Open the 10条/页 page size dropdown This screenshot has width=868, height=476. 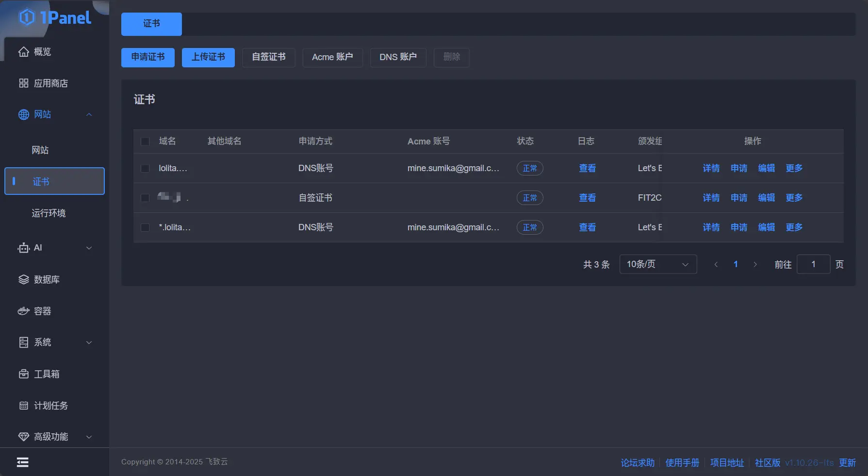pyautogui.click(x=658, y=264)
